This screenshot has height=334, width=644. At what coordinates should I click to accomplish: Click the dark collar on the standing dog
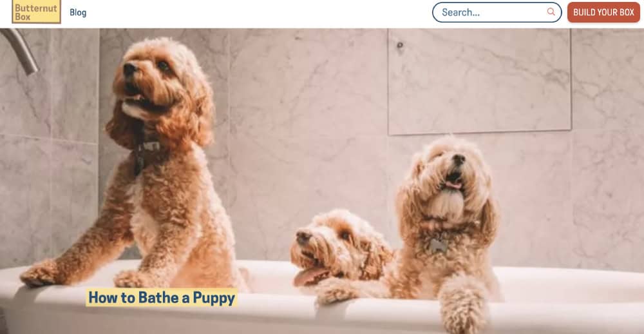[x=146, y=152]
